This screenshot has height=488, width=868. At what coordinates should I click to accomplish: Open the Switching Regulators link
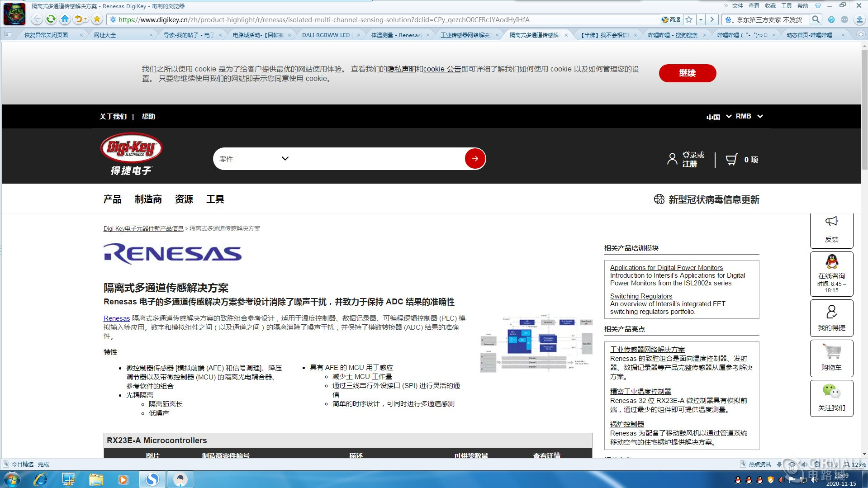point(641,296)
